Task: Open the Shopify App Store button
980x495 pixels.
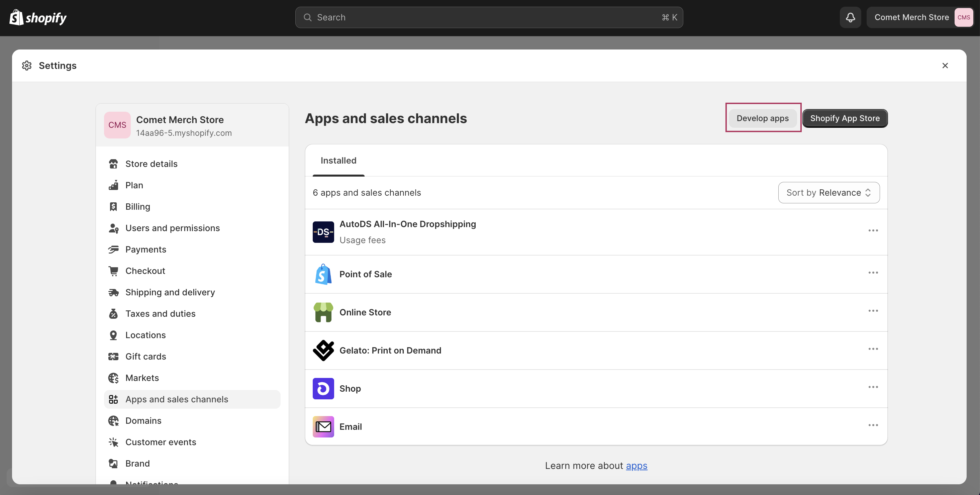Action: [x=845, y=118]
